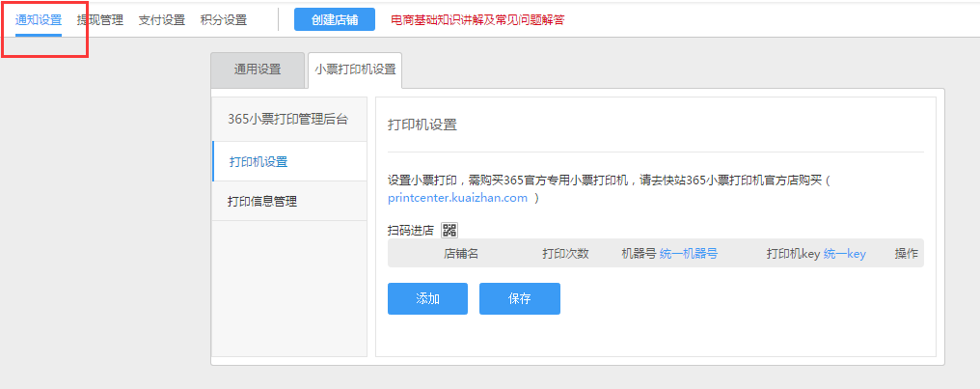Select the 积分设置 tab

point(224,19)
